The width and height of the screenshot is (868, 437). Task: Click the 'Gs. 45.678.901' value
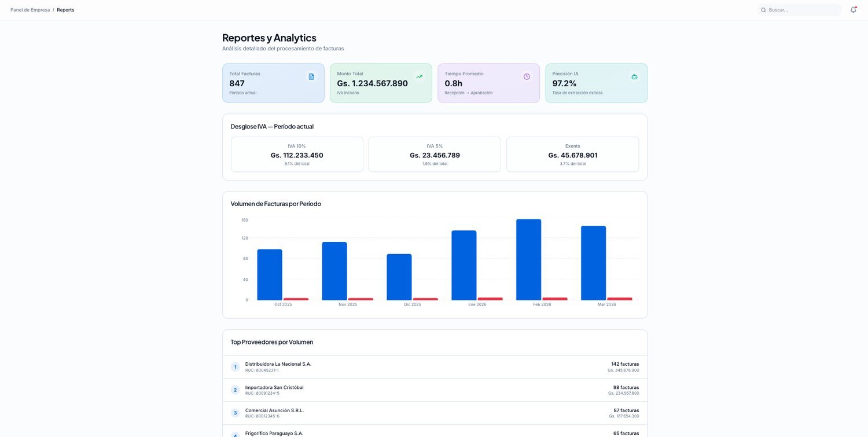coord(573,155)
